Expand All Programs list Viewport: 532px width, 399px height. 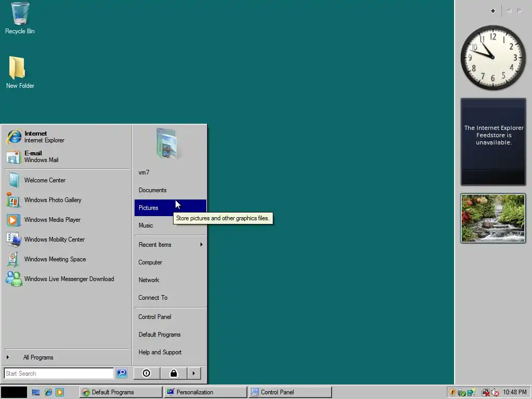66,357
